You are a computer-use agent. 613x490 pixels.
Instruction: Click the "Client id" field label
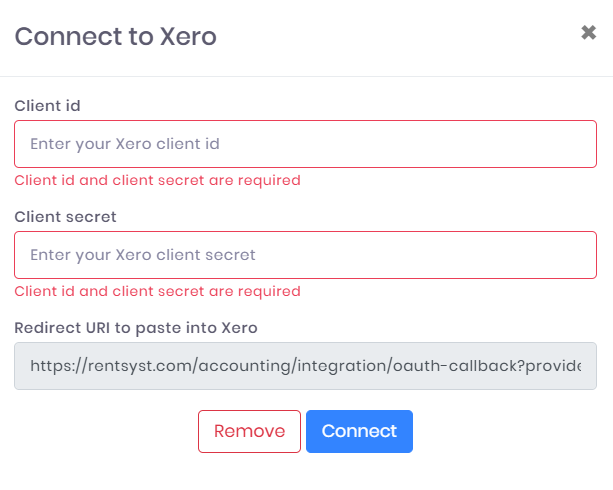click(48, 105)
